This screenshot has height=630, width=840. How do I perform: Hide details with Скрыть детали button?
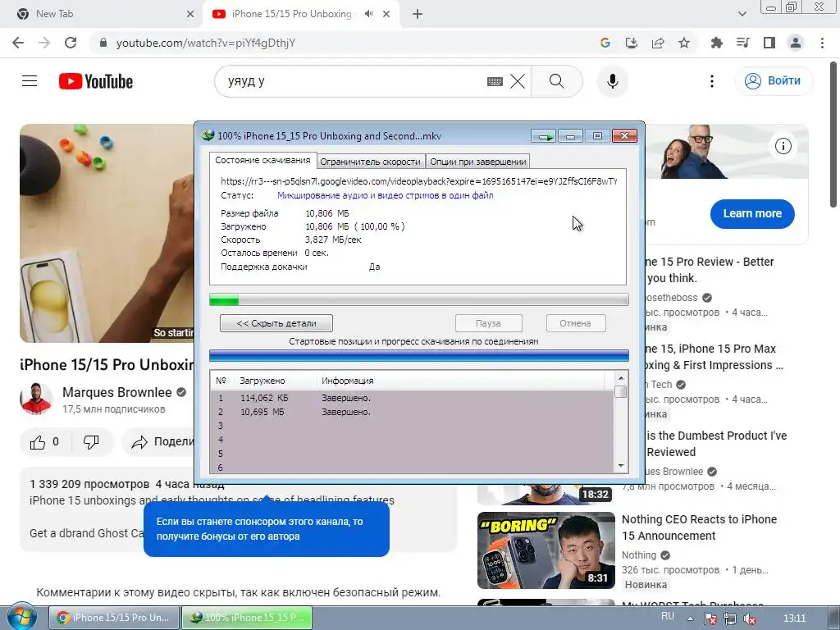(276, 323)
